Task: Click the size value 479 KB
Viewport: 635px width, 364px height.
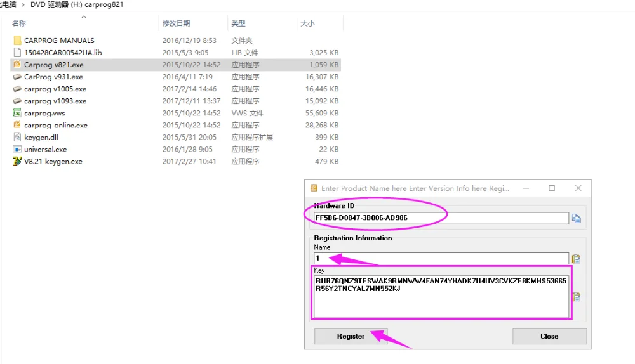Action: [326, 161]
